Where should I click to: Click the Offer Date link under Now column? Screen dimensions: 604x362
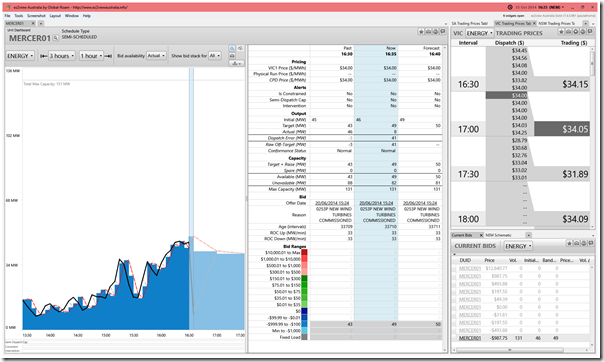pos(376,203)
